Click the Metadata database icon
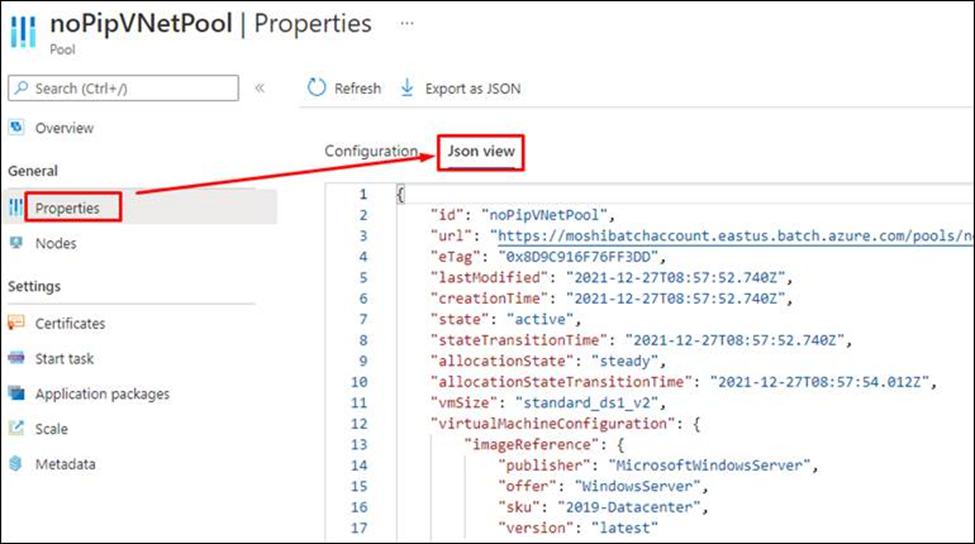Viewport: 975px width, 544px height. (x=16, y=463)
